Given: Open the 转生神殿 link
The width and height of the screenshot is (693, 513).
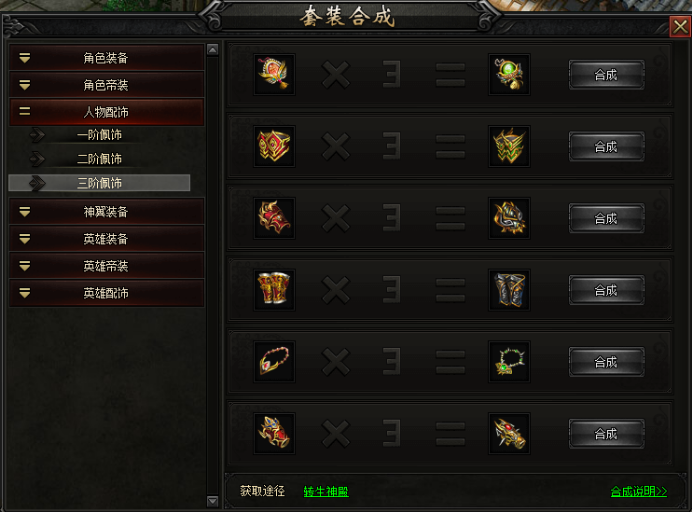Looking at the screenshot, I should coord(326,491).
